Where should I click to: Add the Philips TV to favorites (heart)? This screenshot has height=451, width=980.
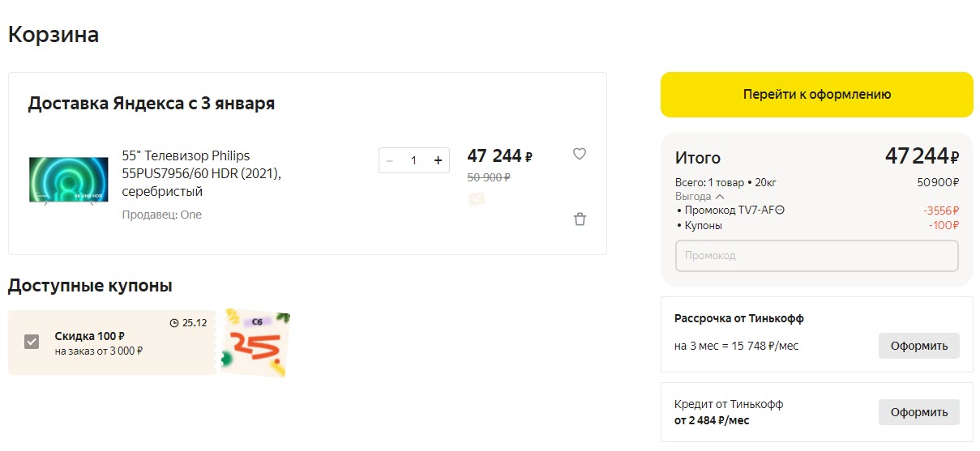point(579,154)
